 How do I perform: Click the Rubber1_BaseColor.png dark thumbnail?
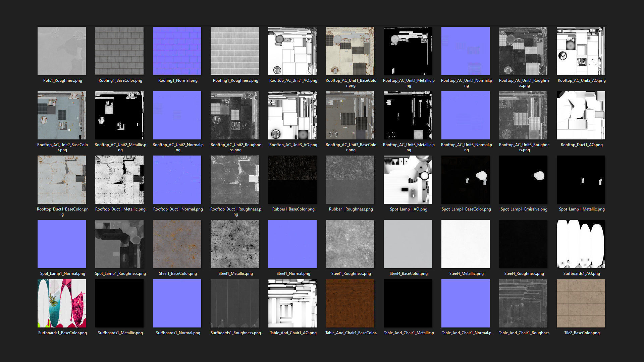click(x=292, y=180)
